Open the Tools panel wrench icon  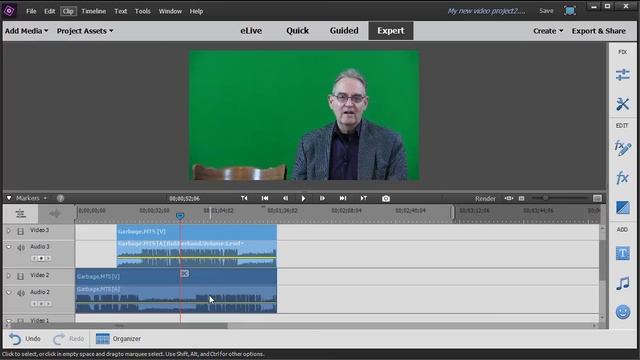622,104
